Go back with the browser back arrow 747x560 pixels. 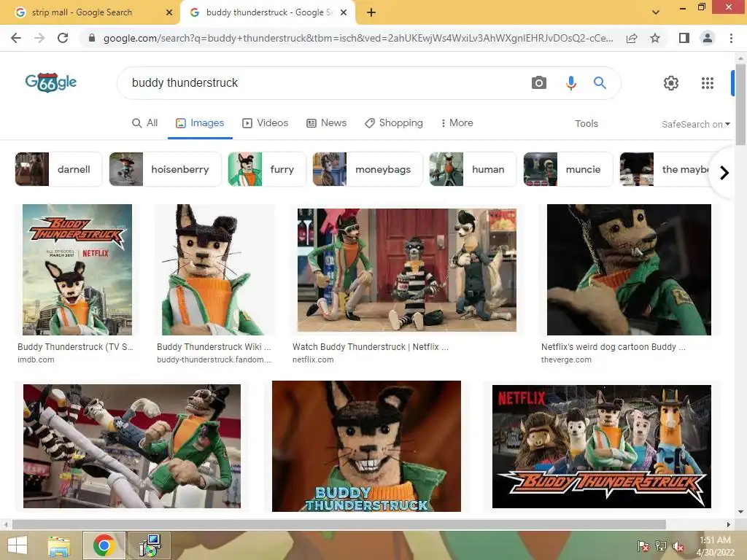pos(16,38)
